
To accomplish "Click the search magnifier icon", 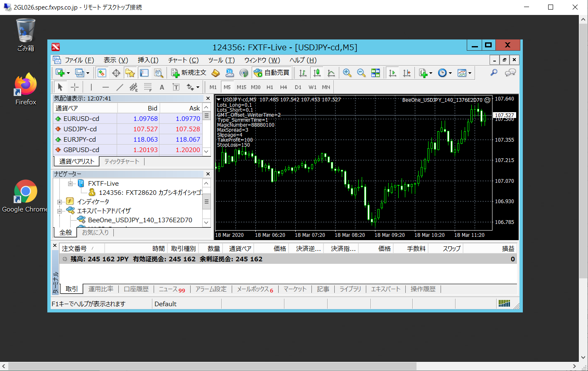I will 494,73.
